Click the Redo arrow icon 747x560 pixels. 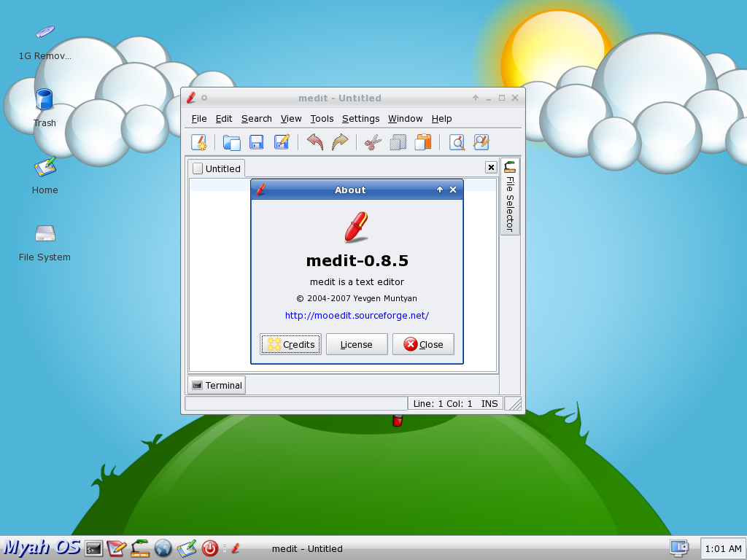(x=340, y=142)
